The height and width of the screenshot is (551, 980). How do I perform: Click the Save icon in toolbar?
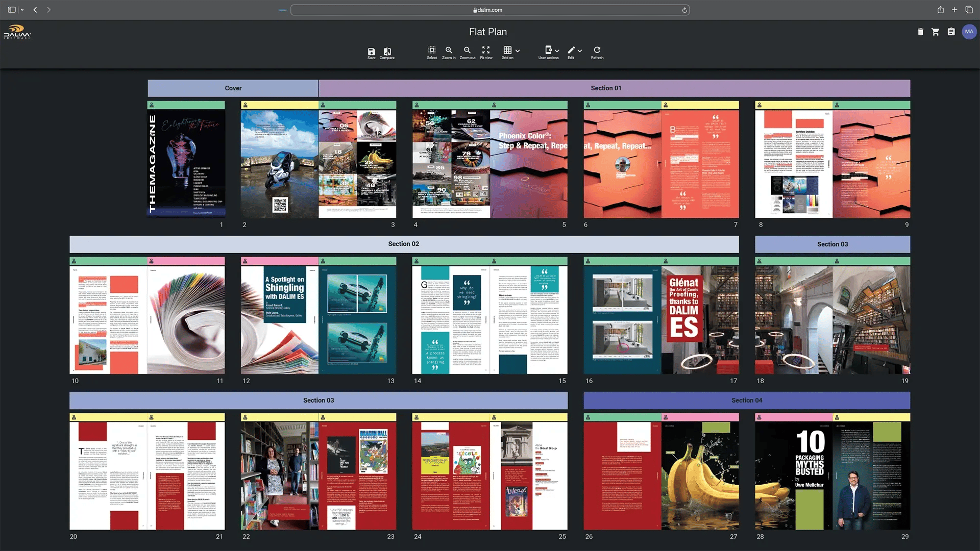[x=371, y=52]
